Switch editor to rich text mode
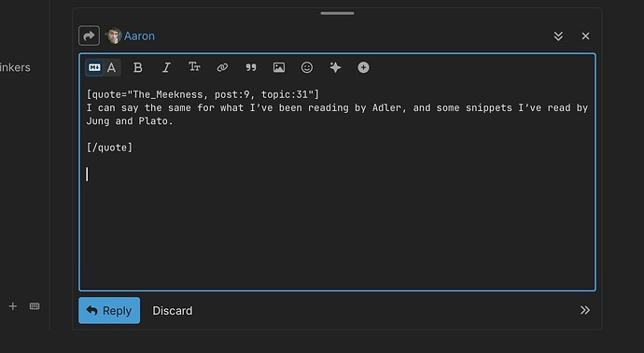This screenshot has height=353, width=644. click(112, 67)
